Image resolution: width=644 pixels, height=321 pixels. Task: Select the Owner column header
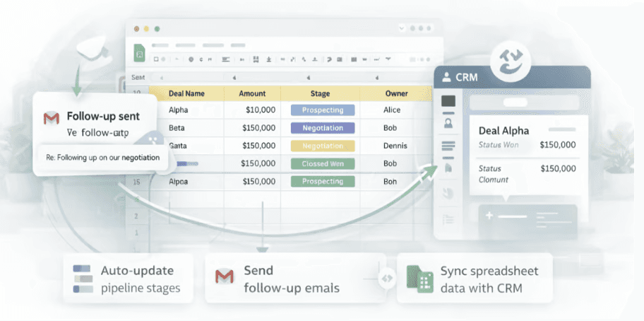click(x=396, y=93)
